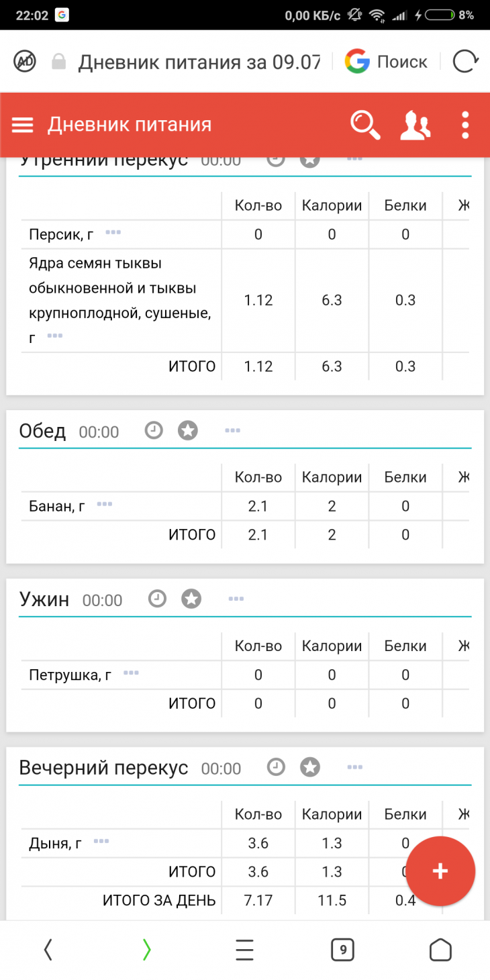Expand options dots for Ужин meal

pyautogui.click(x=236, y=598)
